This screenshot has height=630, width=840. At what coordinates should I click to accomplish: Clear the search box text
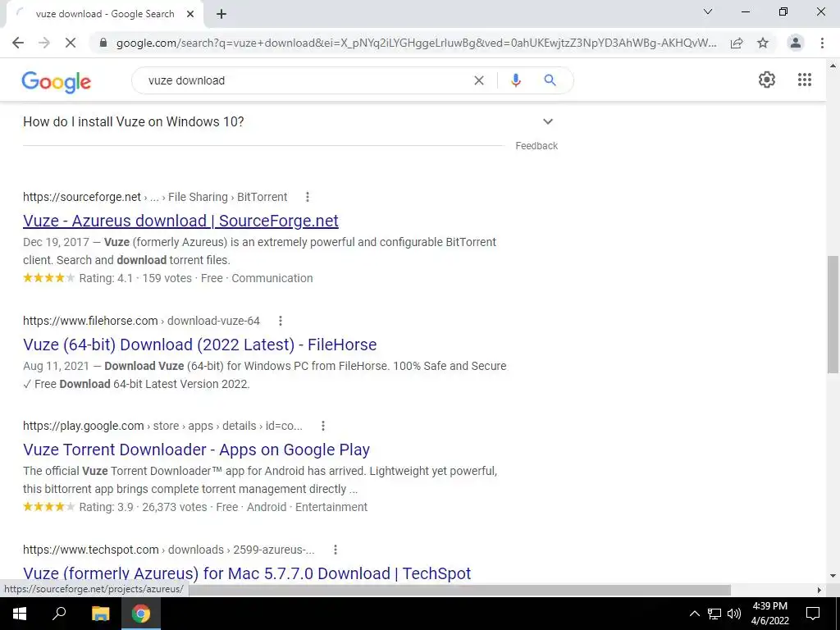pos(479,80)
